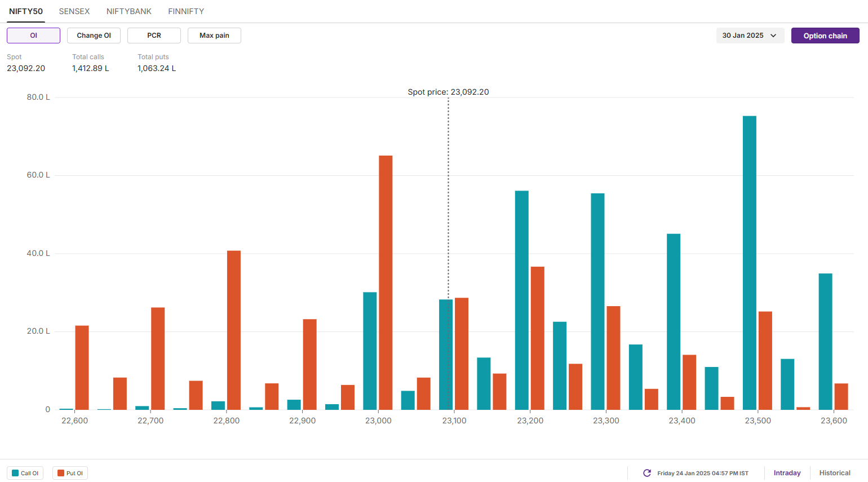Click the 23,600 x-axis label
Screen dimensions: 868x482
pyautogui.click(x=834, y=421)
